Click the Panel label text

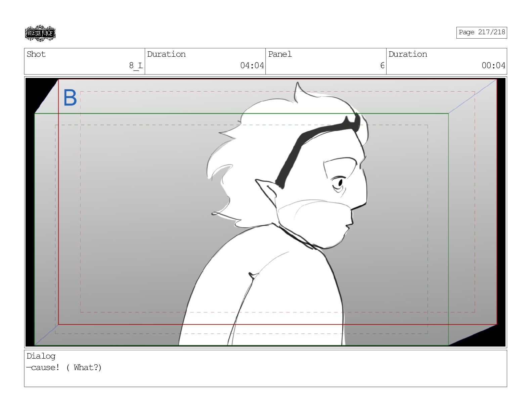tap(280, 54)
